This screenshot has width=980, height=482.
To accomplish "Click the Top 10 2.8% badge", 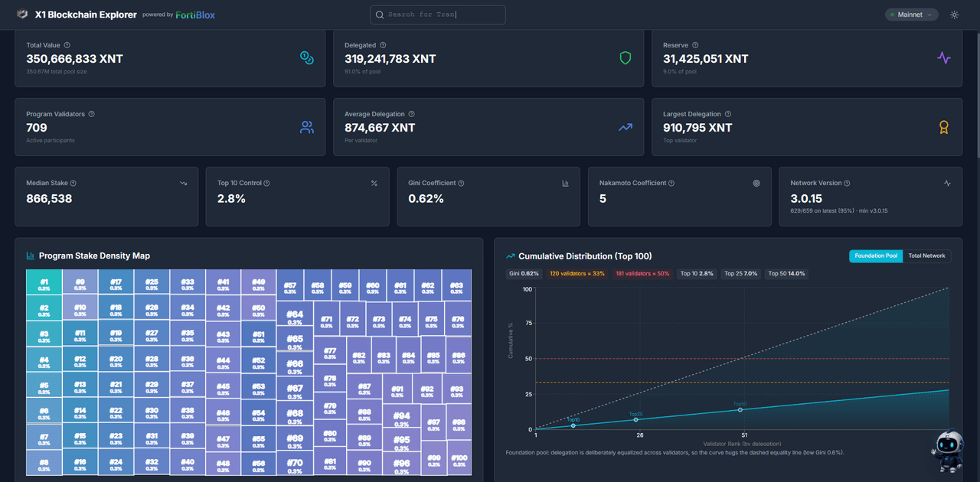I will [x=697, y=273].
